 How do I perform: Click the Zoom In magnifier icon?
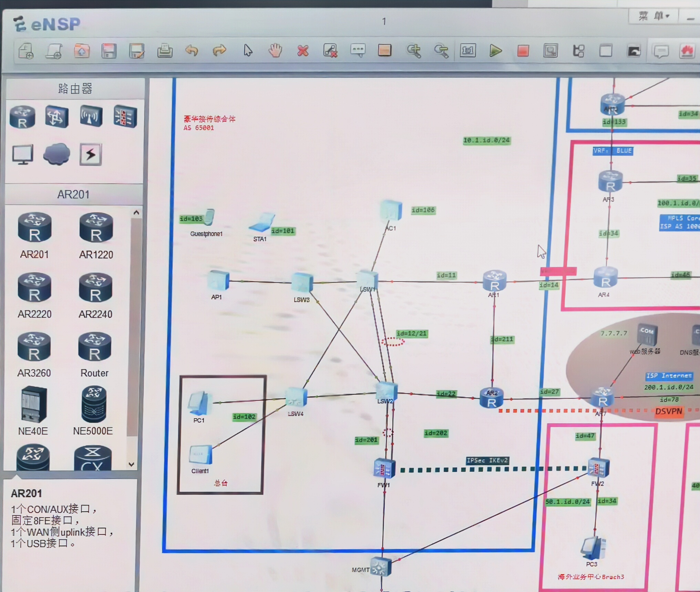click(x=414, y=51)
